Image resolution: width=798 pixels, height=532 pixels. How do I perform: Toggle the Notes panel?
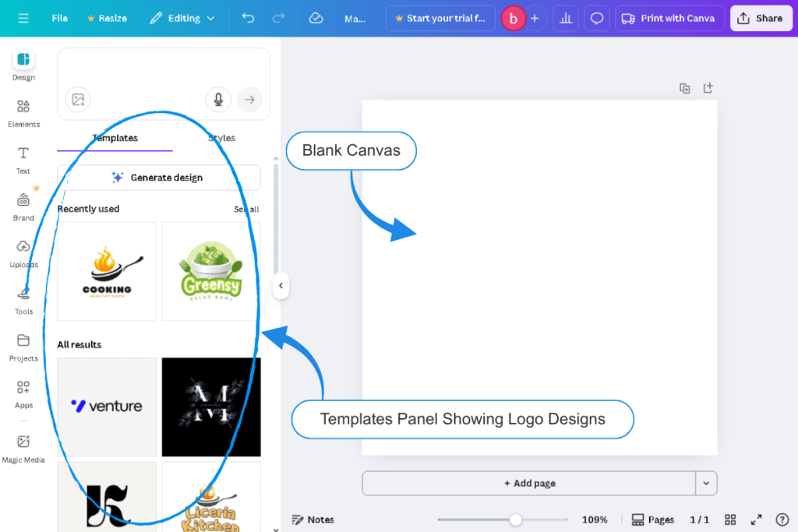click(312, 519)
